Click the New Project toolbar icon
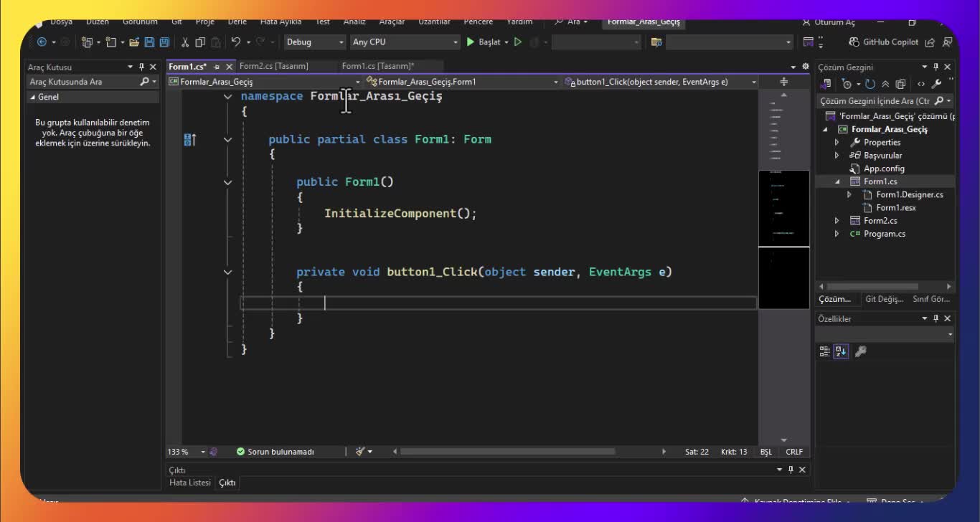Screen dimensions: 980x522 click(87, 42)
